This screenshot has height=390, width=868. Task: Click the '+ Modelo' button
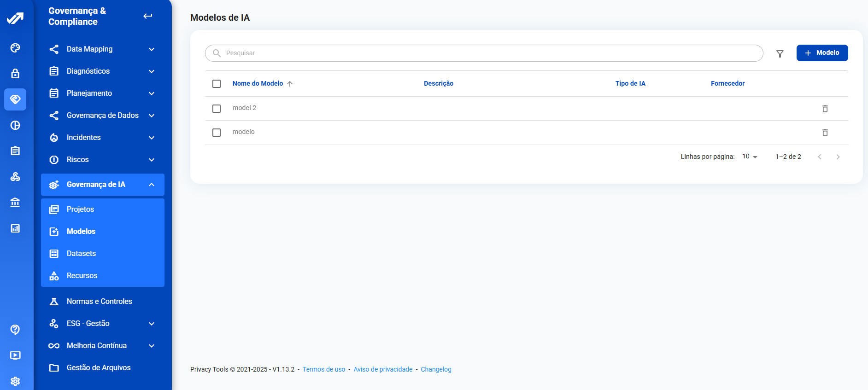coord(822,53)
